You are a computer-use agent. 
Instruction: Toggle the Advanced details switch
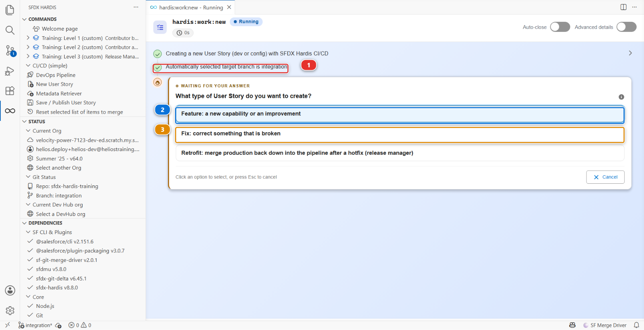point(626,27)
